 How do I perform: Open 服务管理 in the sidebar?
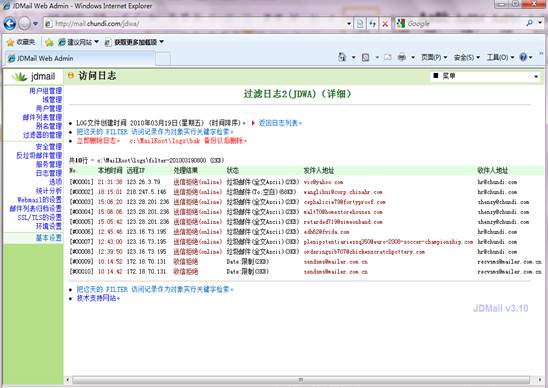49,164
